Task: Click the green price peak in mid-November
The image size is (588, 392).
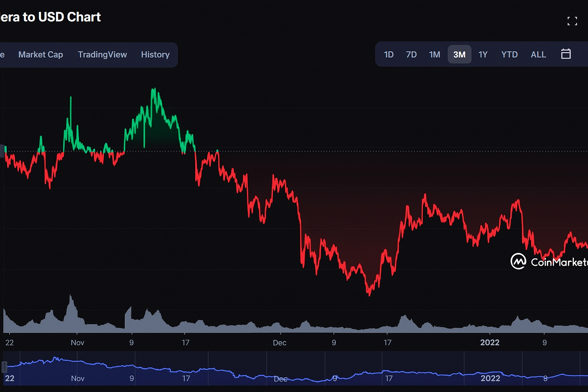Action: point(154,90)
